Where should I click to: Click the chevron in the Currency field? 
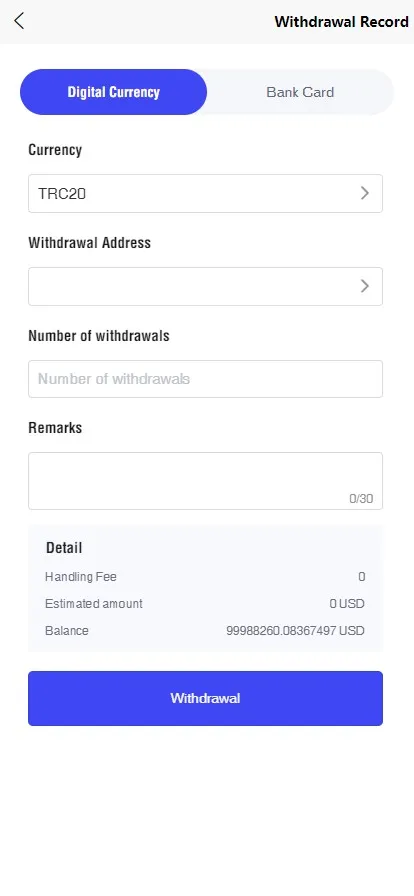pos(365,194)
